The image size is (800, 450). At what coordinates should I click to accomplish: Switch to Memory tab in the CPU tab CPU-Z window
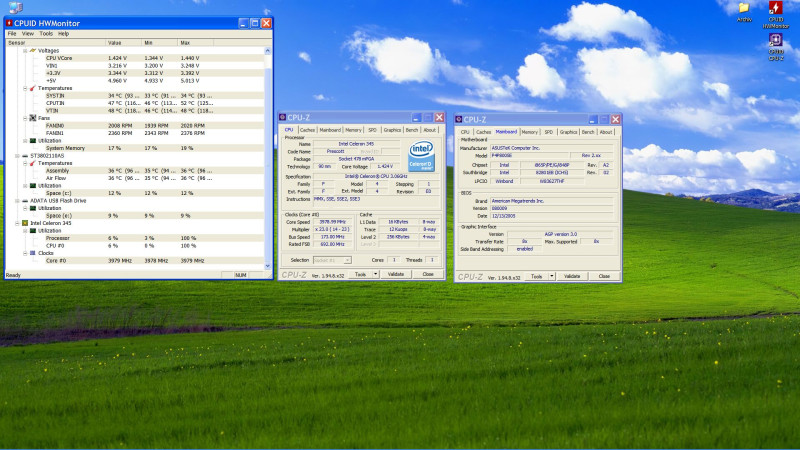[x=353, y=130]
